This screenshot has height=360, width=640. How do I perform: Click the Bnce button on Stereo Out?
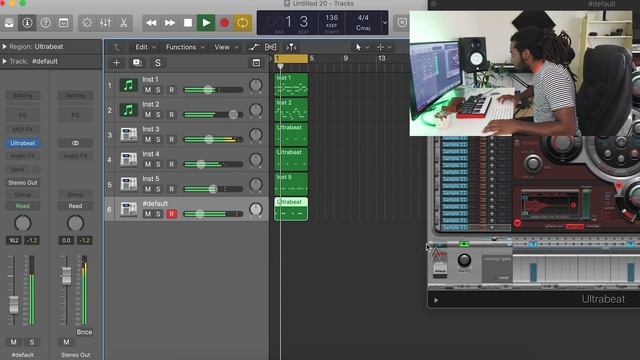coord(84,332)
